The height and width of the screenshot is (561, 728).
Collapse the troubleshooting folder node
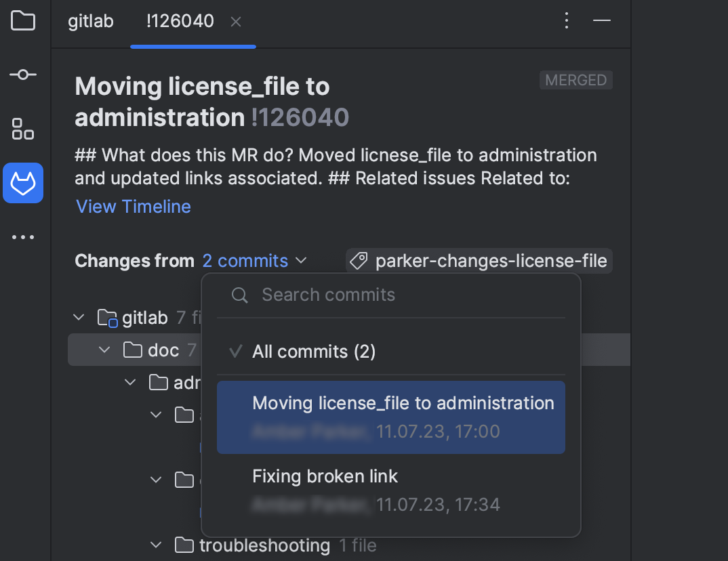tap(156, 545)
